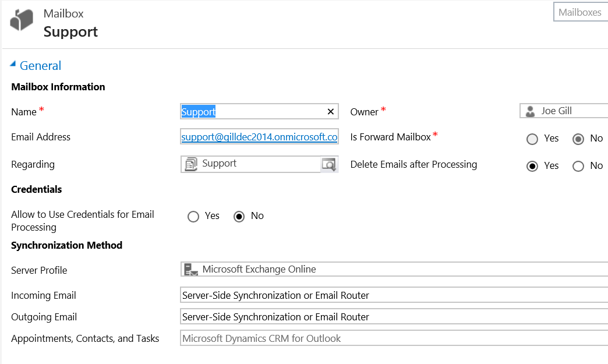The image size is (608, 364).
Task: Click the record icon inside the Regarding field
Action: [x=190, y=164]
